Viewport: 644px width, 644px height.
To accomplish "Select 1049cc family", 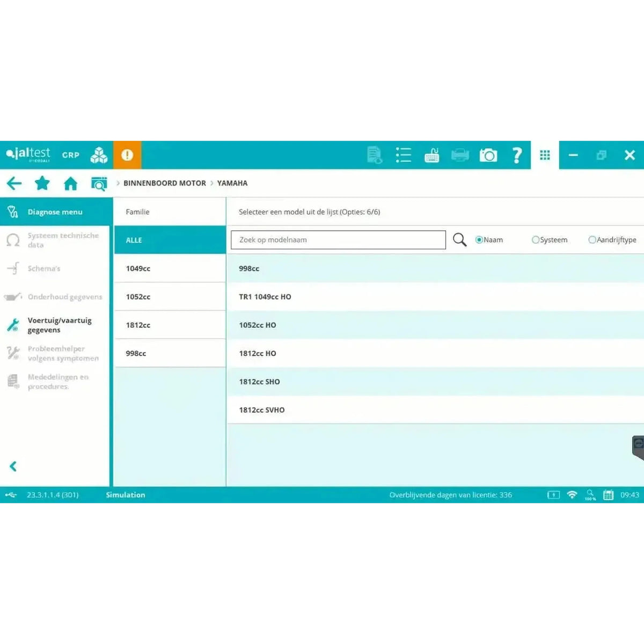I will point(170,268).
